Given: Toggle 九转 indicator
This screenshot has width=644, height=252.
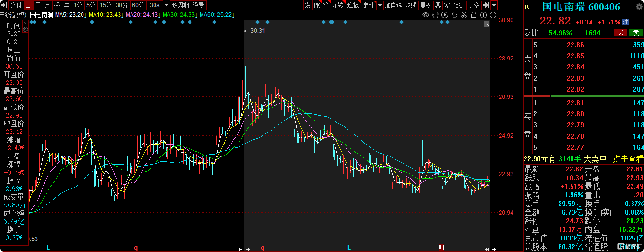Looking at the screenshot, I should (338, 5).
